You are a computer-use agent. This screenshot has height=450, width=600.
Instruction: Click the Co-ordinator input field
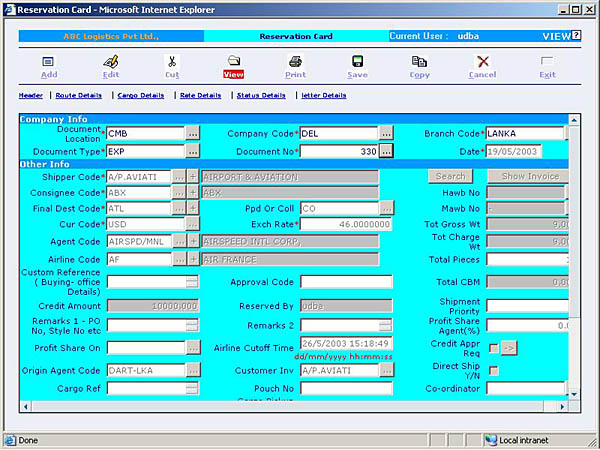click(527, 388)
